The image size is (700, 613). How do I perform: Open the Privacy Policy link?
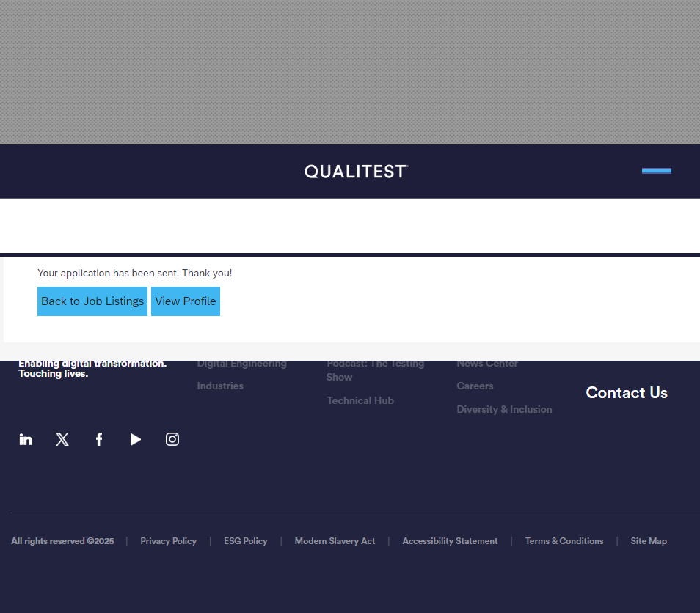pyautogui.click(x=168, y=541)
